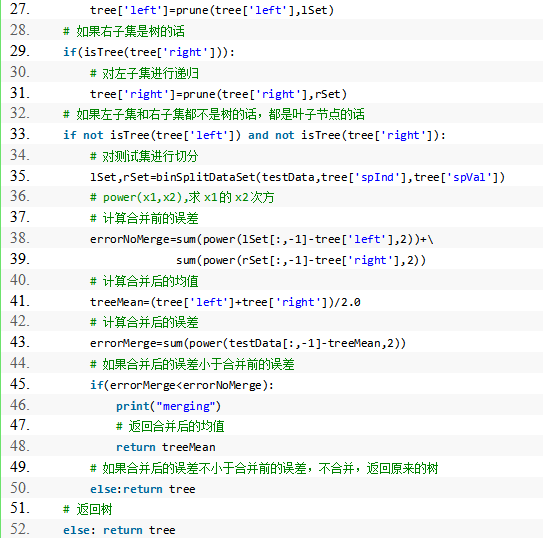The height and width of the screenshot is (538, 544).
Task: Click 'return treeMean' on line 48
Action: pyautogui.click(x=165, y=447)
